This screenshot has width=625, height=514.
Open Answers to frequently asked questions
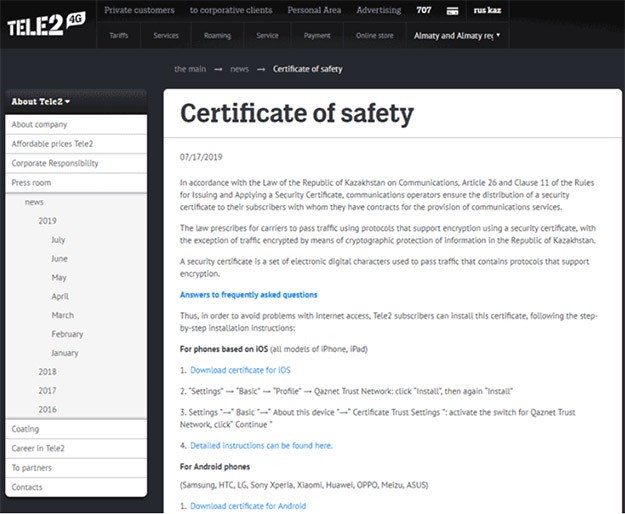248,295
